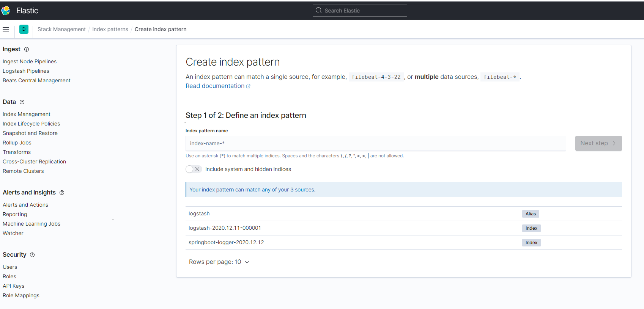This screenshot has width=644, height=309.
Task: Open Machine Learning Jobs
Action: click(31, 224)
